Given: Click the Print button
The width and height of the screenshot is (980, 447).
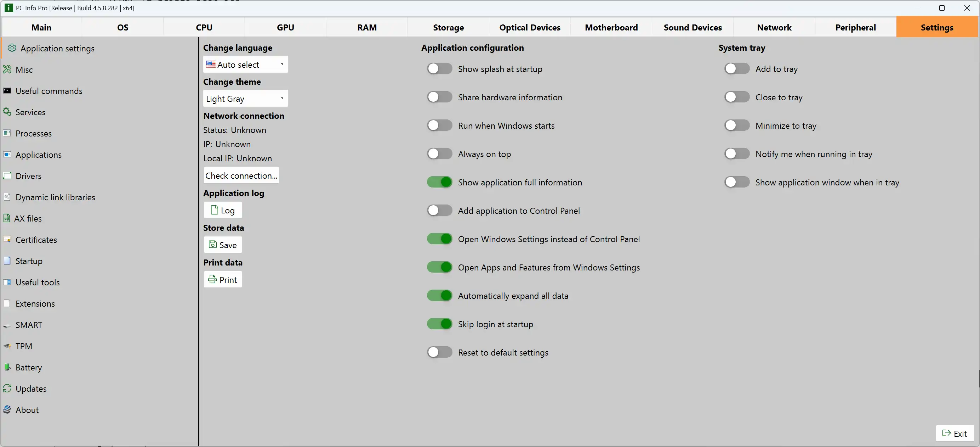Looking at the screenshot, I should 223,280.
